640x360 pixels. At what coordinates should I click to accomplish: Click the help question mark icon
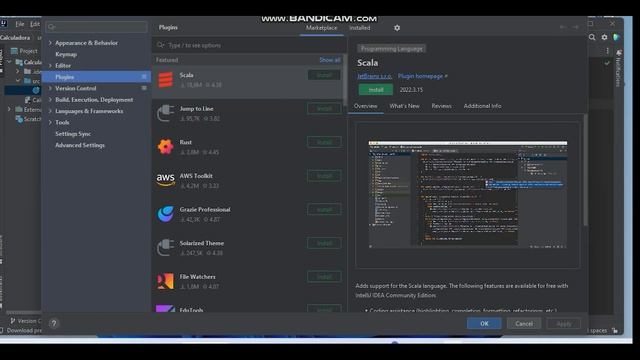coord(54,323)
